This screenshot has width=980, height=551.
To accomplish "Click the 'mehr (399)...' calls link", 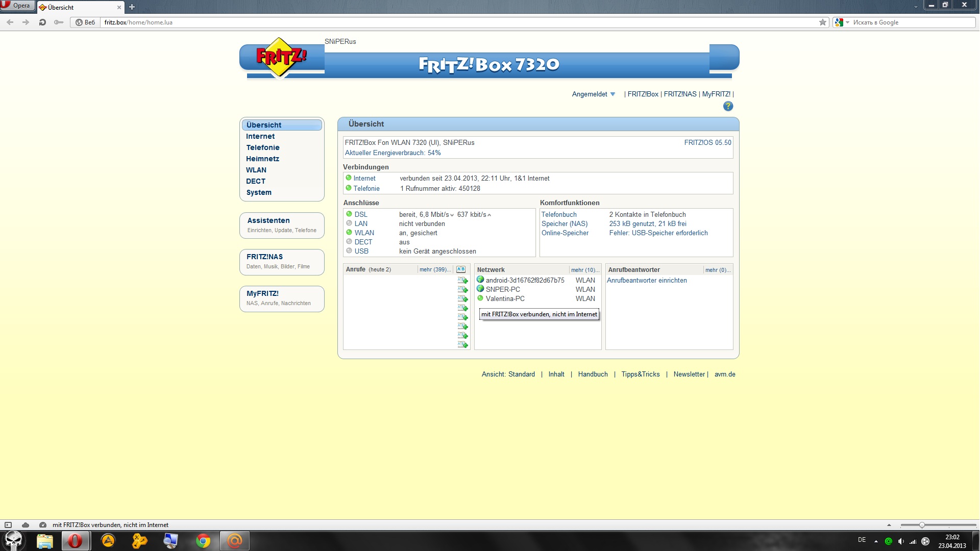I will (435, 269).
